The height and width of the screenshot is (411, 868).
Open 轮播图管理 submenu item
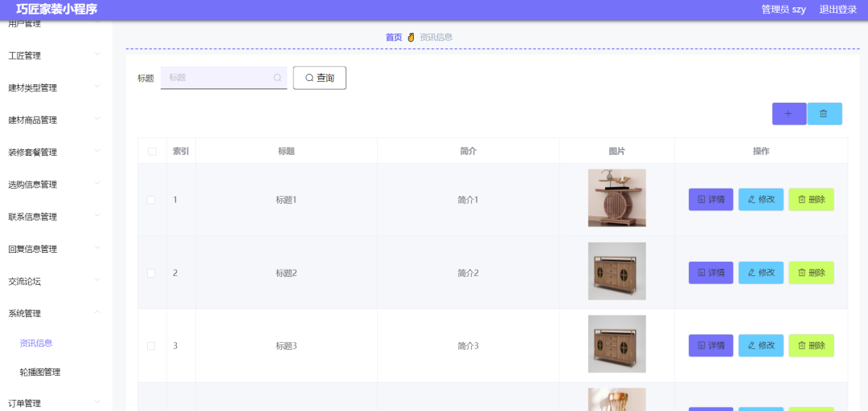pyautogui.click(x=40, y=372)
